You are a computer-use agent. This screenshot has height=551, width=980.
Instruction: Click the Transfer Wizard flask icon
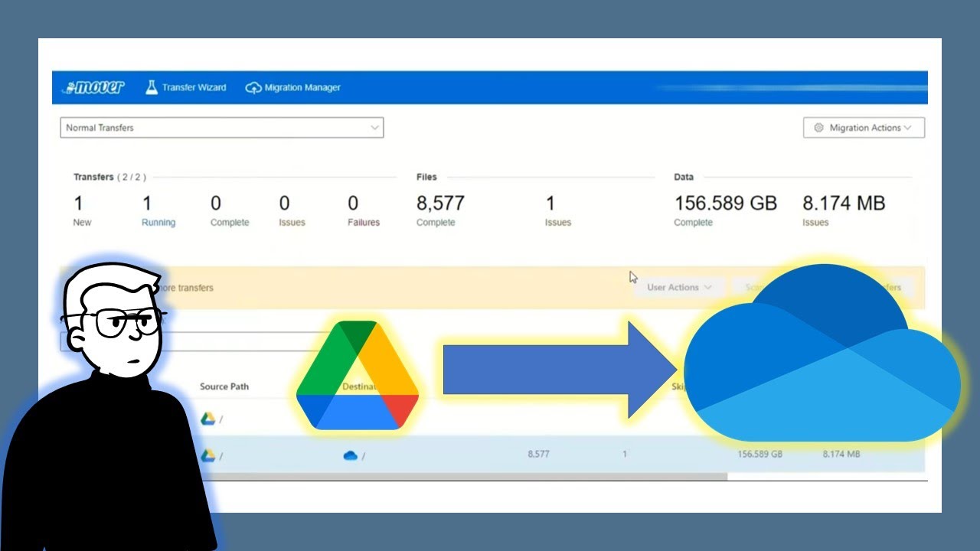pyautogui.click(x=152, y=86)
